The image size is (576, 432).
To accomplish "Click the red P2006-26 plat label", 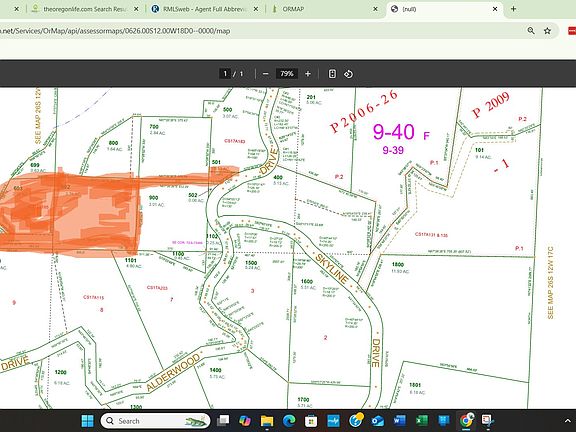I will click(x=364, y=111).
